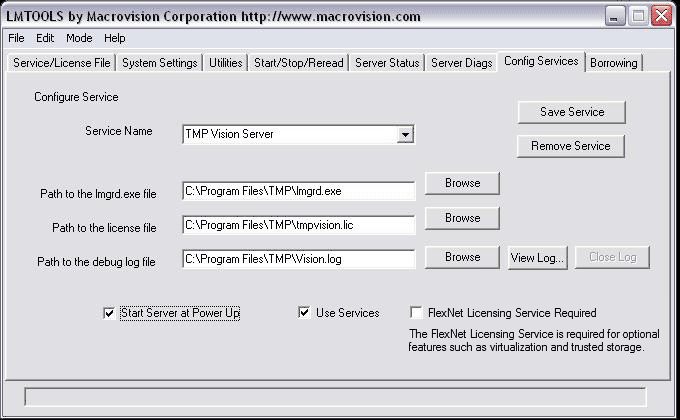The width and height of the screenshot is (680, 420).
Task: Click the Remove Service button
Action: click(571, 146)
